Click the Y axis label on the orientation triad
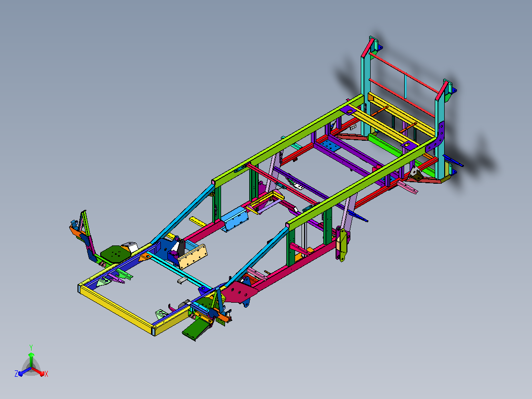This screenshot has width=532, height=399. pyautogui.click(x=31, y=348)
